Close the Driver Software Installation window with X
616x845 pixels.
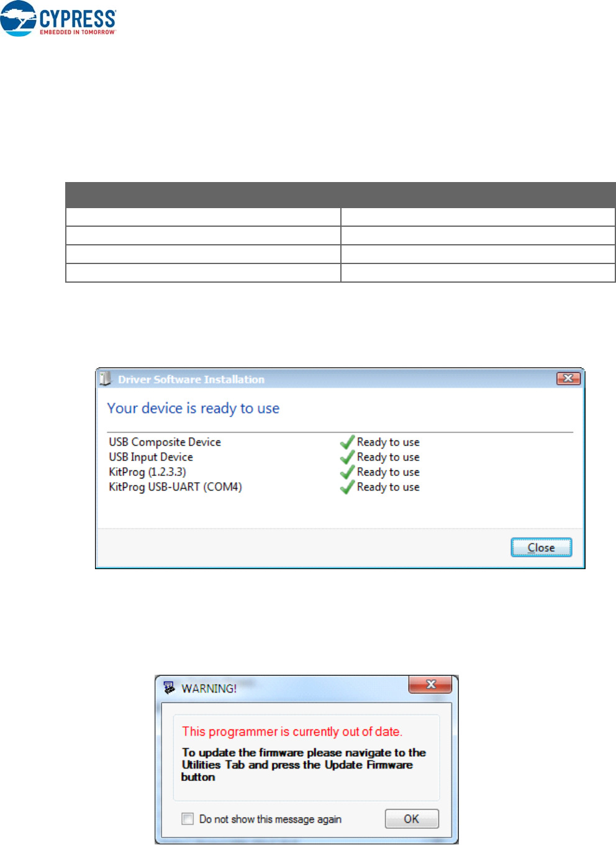pos(568,378)
